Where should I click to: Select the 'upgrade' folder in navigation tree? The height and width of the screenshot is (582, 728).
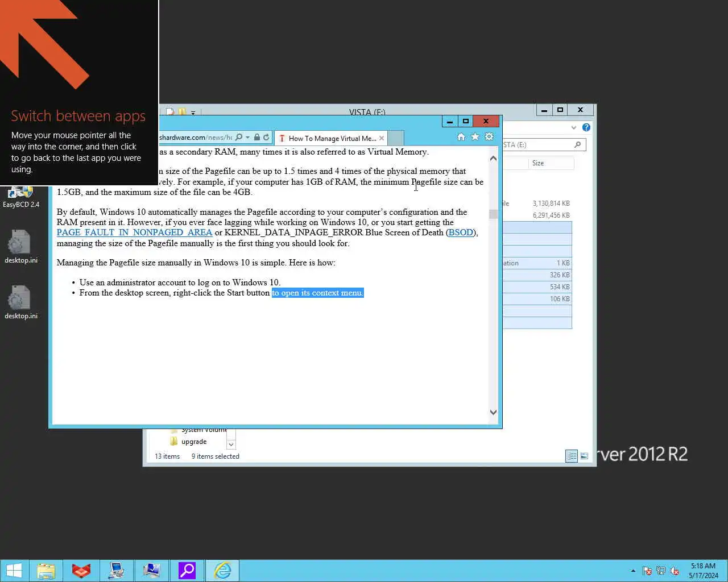[194, 442]
